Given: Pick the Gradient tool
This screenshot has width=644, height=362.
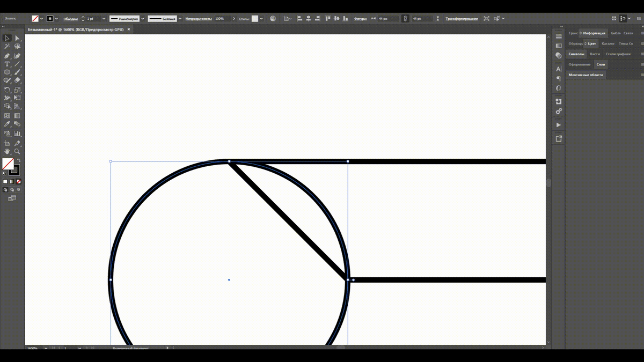Looking at the screenshot, I should coord(17,115).
